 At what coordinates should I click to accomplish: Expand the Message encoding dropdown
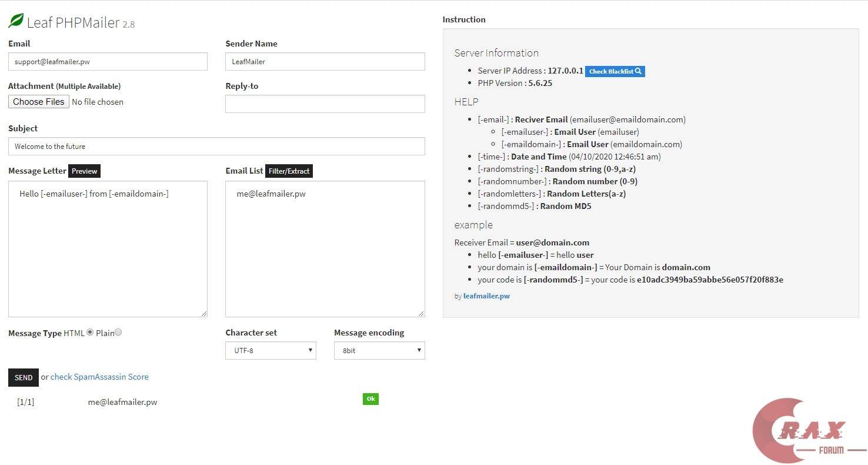(x=379, y=350)
